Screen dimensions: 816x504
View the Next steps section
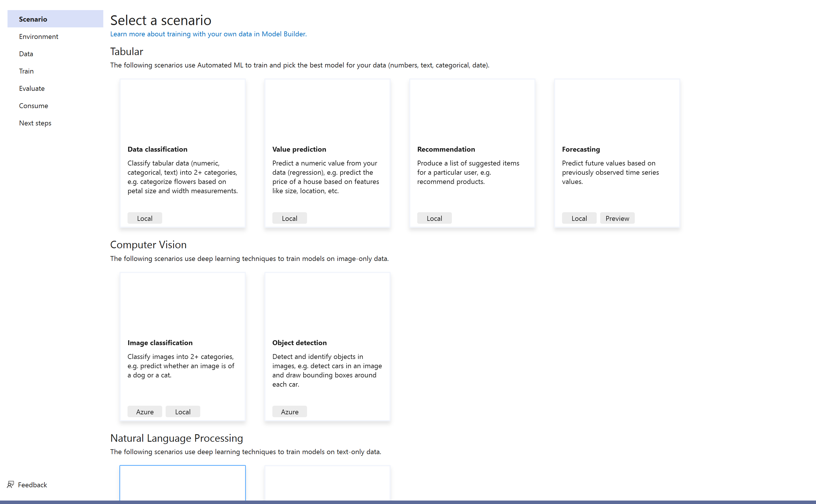(x=35, y=123)
